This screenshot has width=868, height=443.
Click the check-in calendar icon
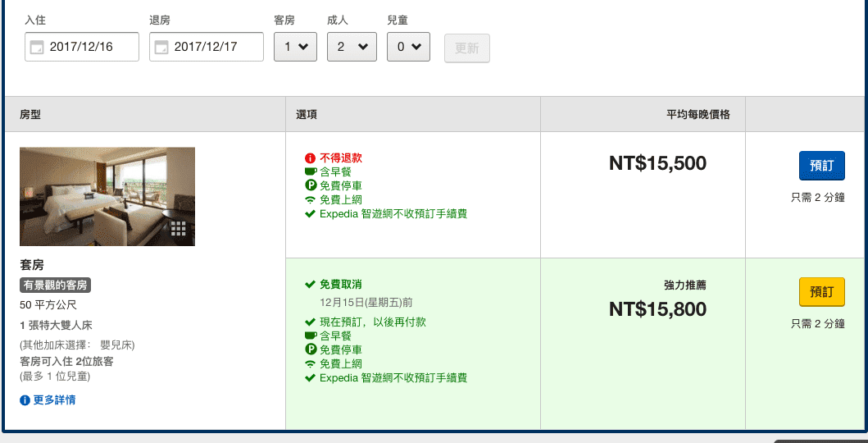(37, 47)
